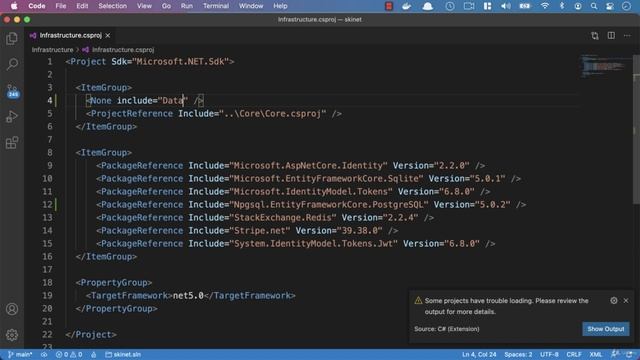640x360 pixels.
Task: Open the Edit menu
Action: [82, 6]
